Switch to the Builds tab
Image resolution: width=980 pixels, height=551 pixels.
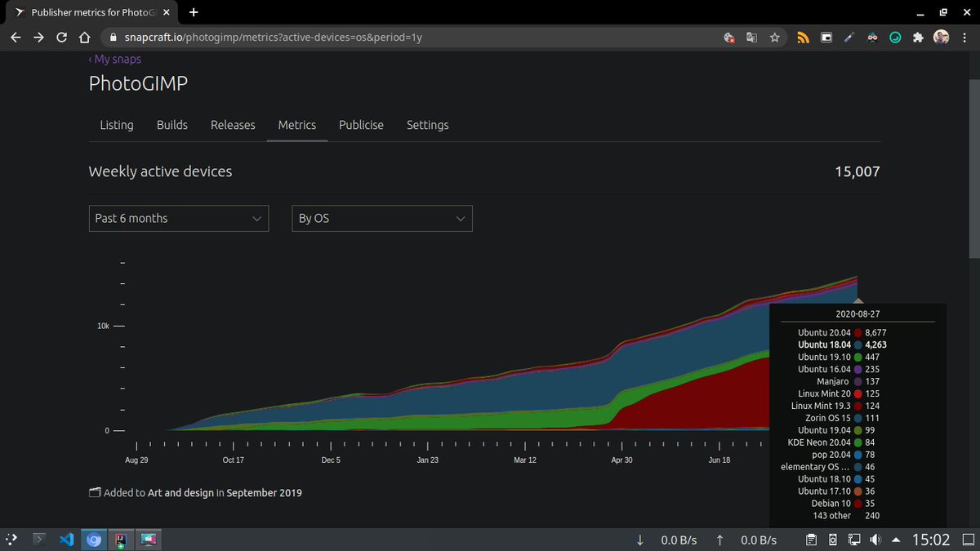pos(172,125)
